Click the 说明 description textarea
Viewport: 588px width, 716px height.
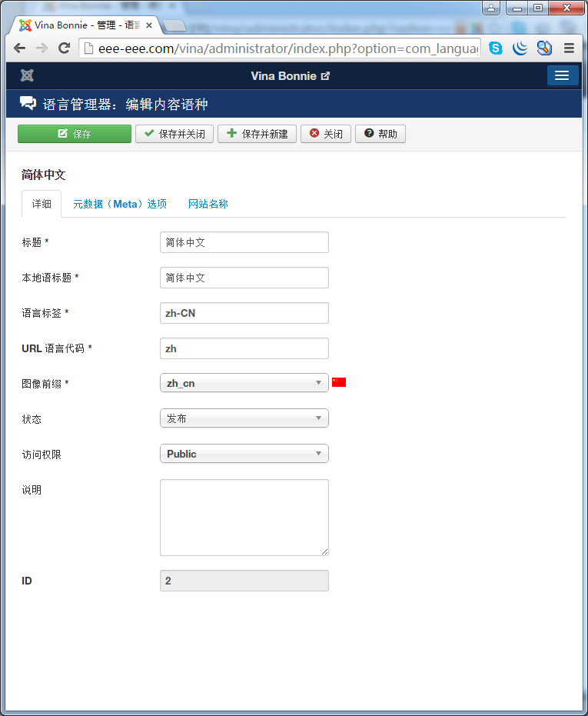click(x=244, y=518)
